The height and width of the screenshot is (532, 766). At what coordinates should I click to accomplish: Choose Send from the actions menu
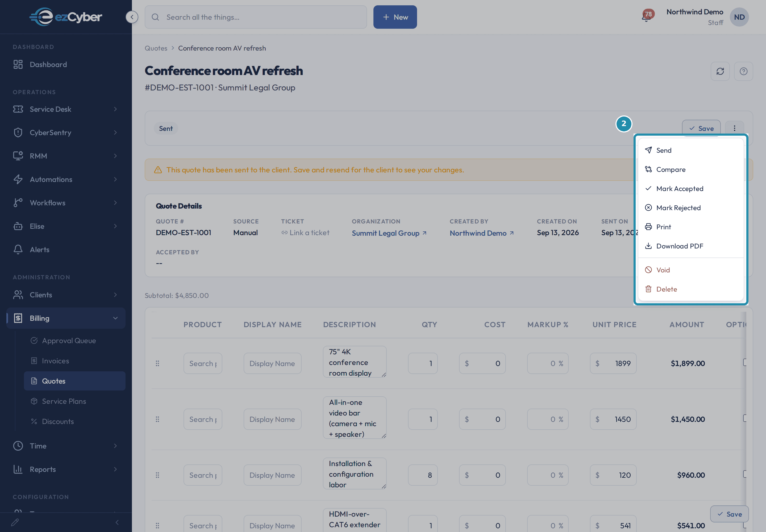pos(691,150)
